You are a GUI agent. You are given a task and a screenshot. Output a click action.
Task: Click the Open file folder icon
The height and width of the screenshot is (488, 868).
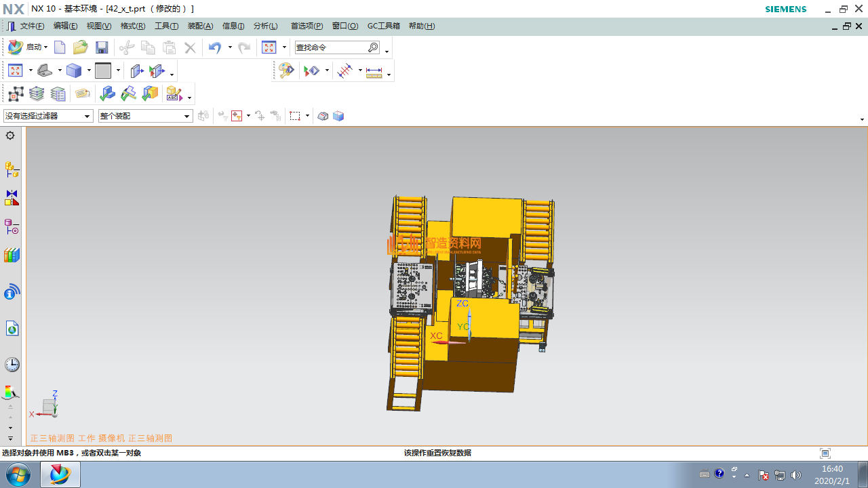80,47
